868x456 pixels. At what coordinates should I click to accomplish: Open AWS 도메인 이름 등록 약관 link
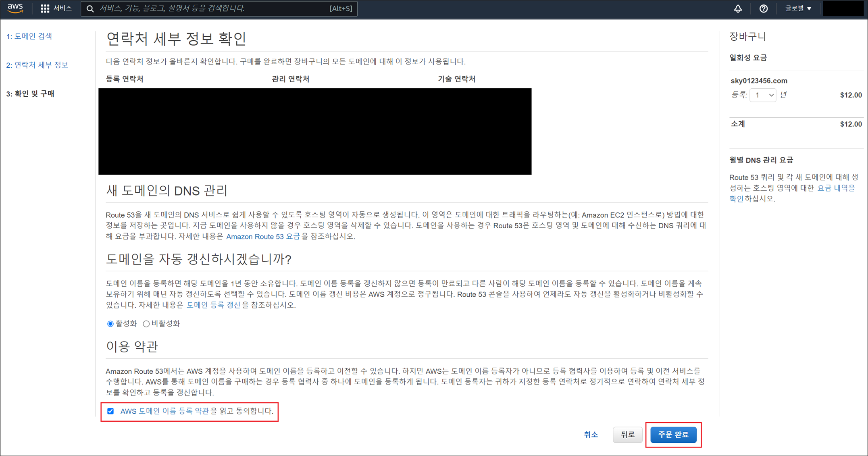click(x=164, y=411)
